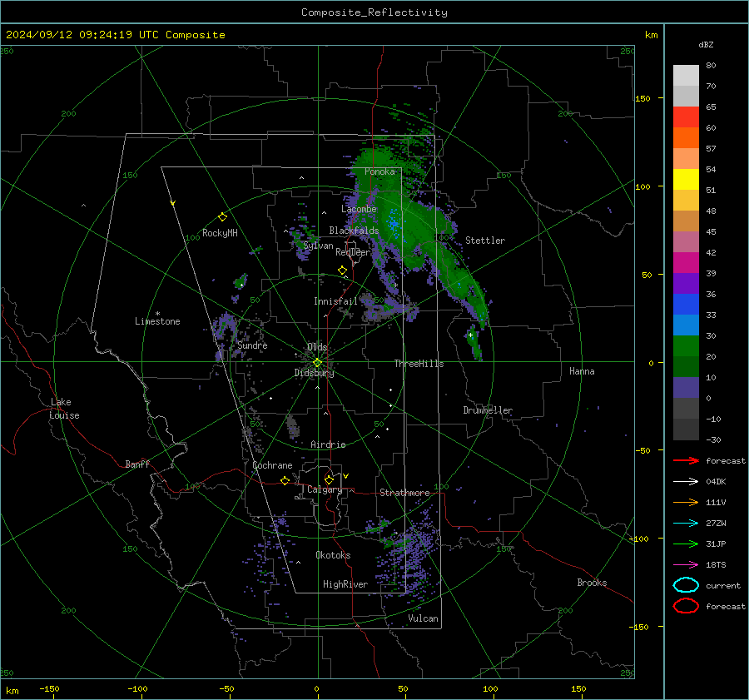This screenshot has height=700, width=749.
Task: Click the blue high-reflectivity core east of Lacombe
Action: tap(393, 223)
